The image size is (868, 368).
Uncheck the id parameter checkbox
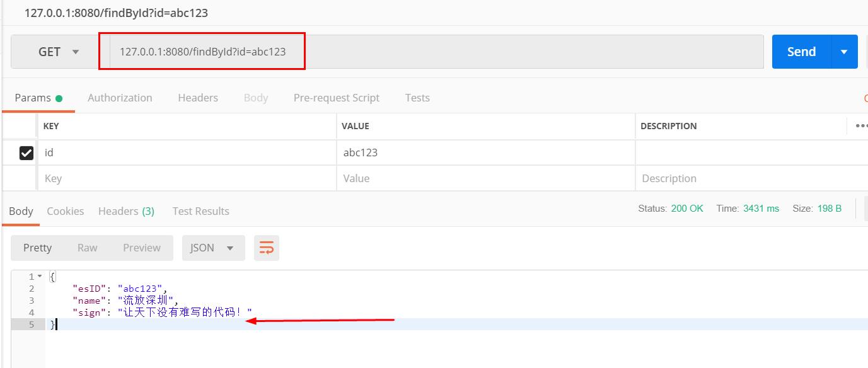click(26, 152)
